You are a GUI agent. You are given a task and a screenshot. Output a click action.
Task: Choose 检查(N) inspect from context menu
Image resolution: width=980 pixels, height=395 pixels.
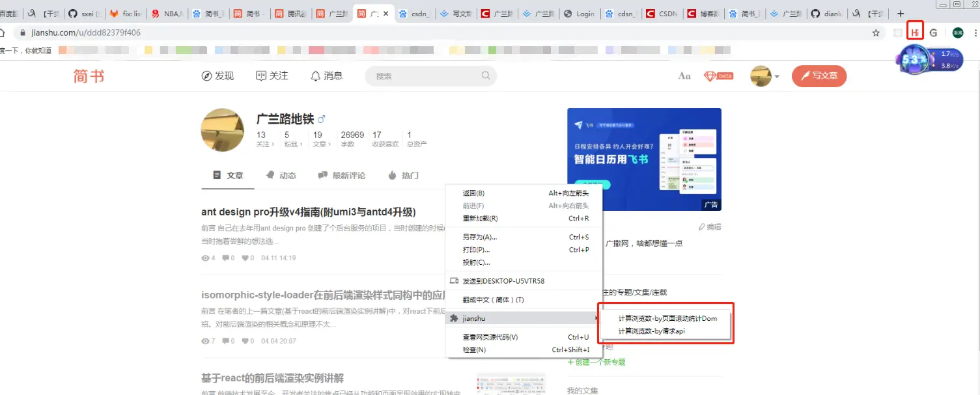tap(524, 350)
